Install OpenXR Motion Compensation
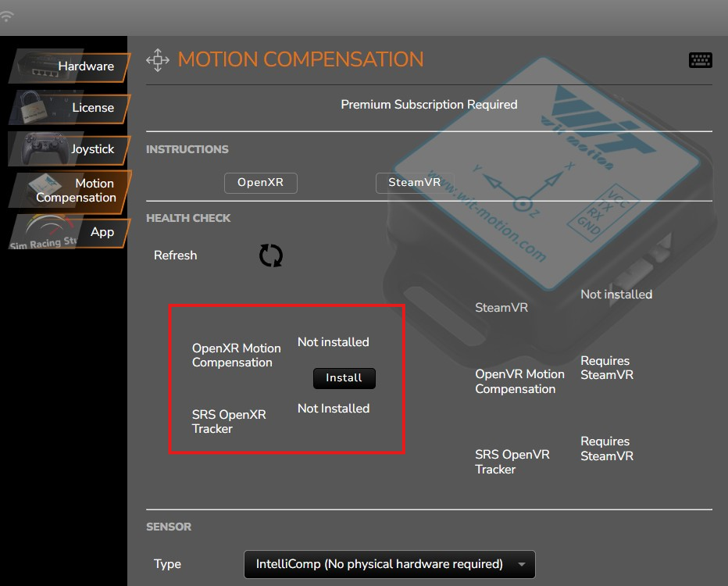728x586 pixels. point(344,378)
